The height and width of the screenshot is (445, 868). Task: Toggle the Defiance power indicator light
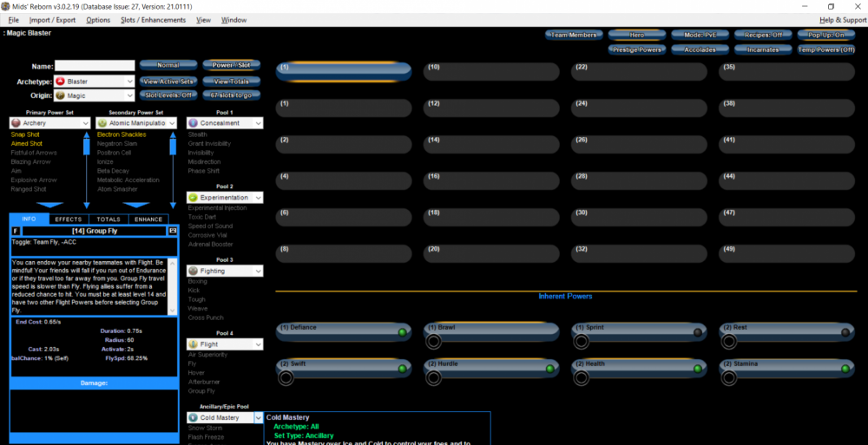pyautogui.click(x=403, y=332)
